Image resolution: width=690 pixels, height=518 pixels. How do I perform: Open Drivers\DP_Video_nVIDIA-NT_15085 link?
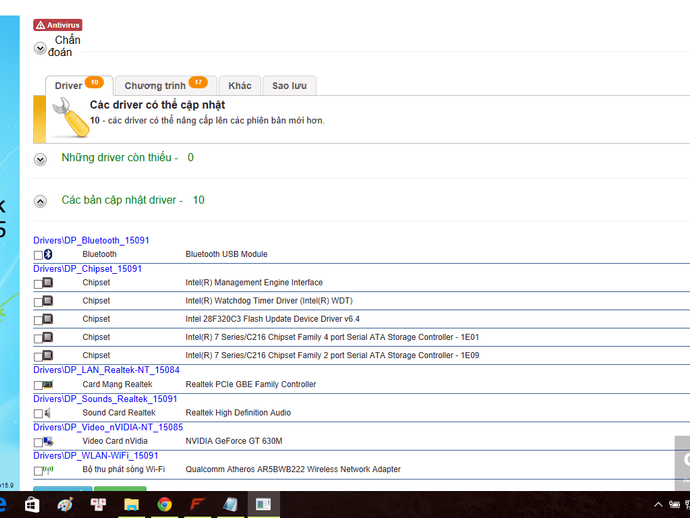108,427
